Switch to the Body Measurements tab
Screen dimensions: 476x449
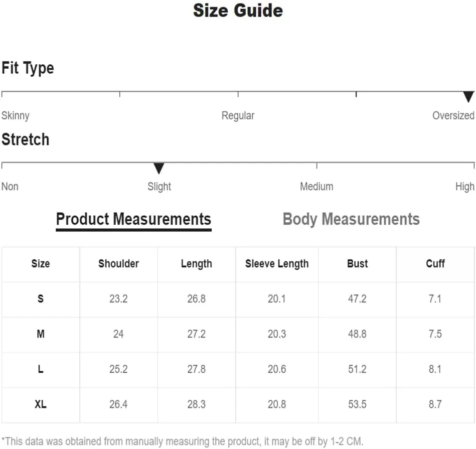click(351, 219)
